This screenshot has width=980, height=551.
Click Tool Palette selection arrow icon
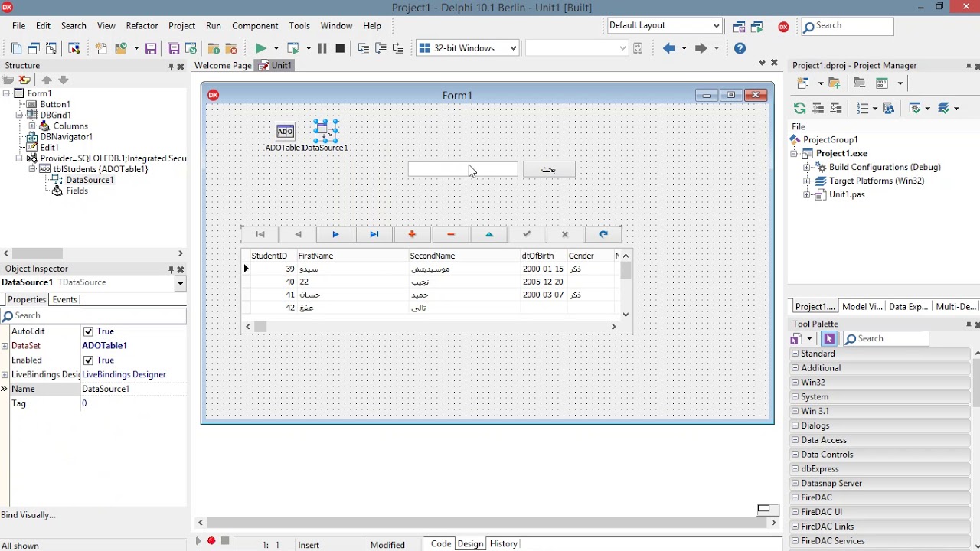(x=829, y=338)
